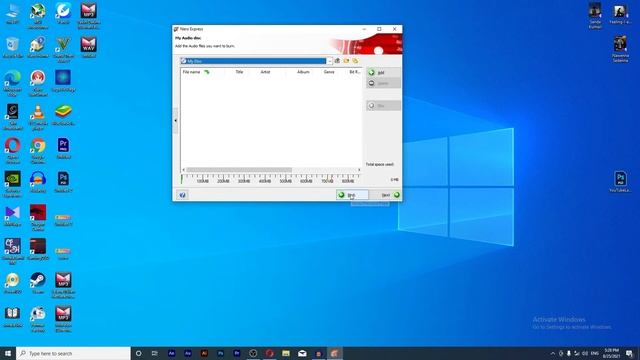The image size is (640, 360).
Task: Click the file list scroll left arrow
Action: [184, 170]
